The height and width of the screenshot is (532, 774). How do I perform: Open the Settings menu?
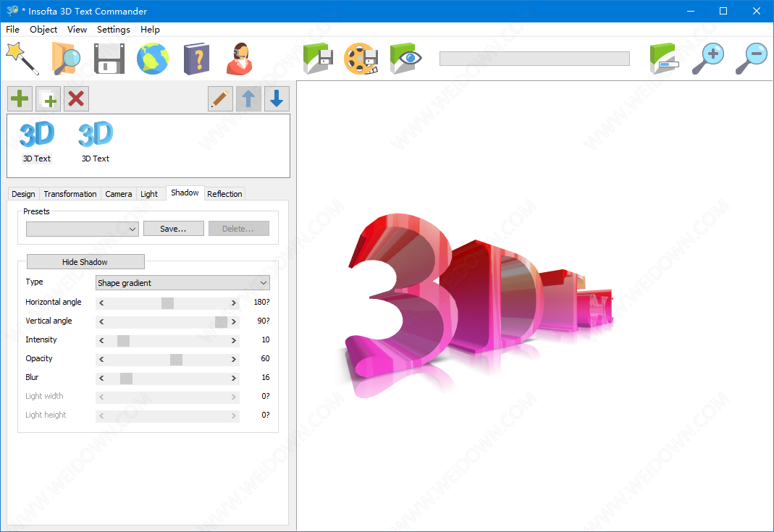pyautogui.click(x=114, y=30)
